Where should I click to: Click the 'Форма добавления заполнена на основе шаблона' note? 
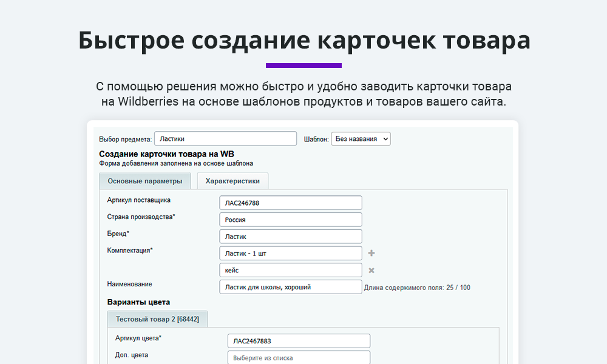point(176,164)
